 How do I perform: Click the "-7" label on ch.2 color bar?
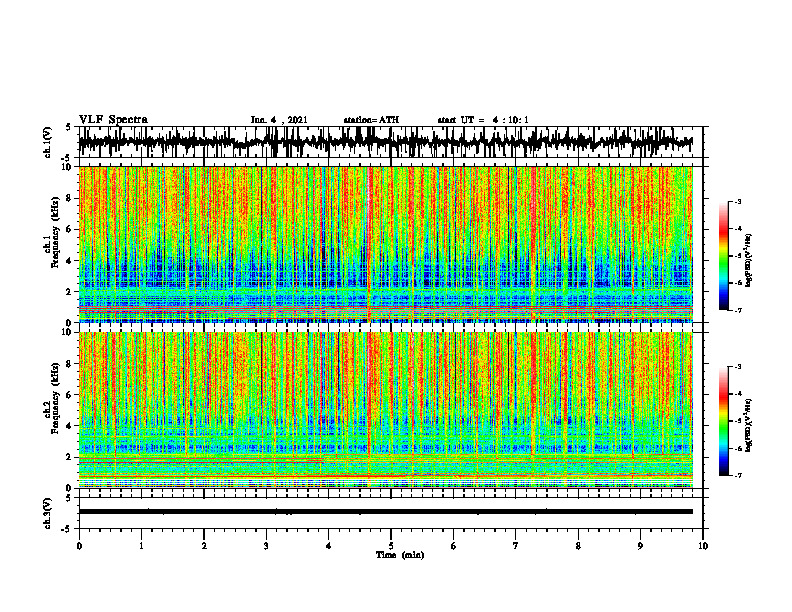(x=737, y=475)
